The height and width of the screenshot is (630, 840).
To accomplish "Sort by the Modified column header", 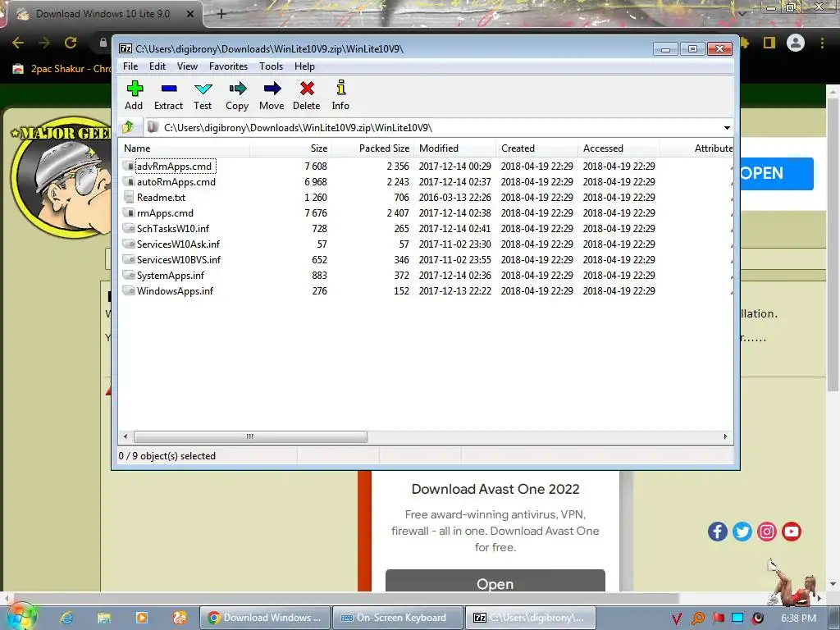I will click(454, 148).
